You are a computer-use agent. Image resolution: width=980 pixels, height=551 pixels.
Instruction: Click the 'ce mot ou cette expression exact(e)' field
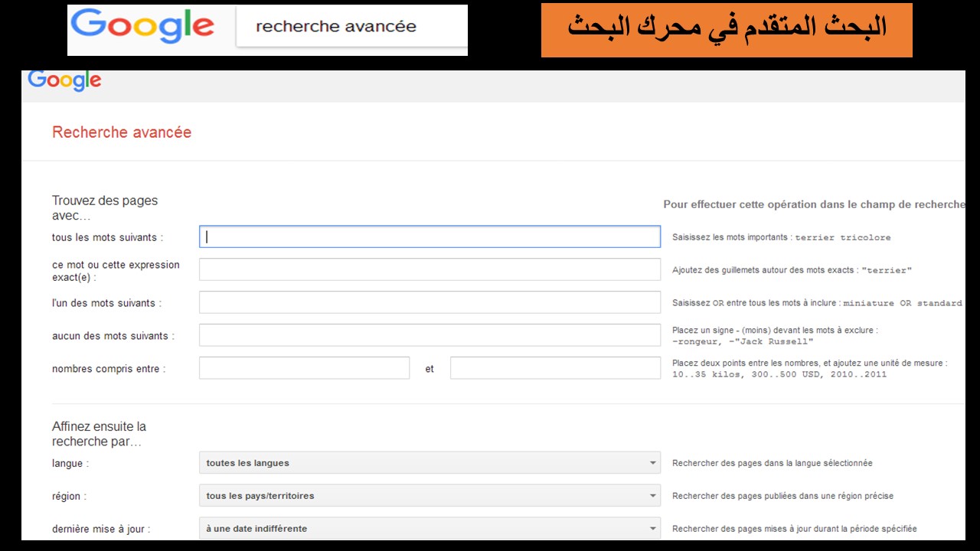[x=430, y=269]
